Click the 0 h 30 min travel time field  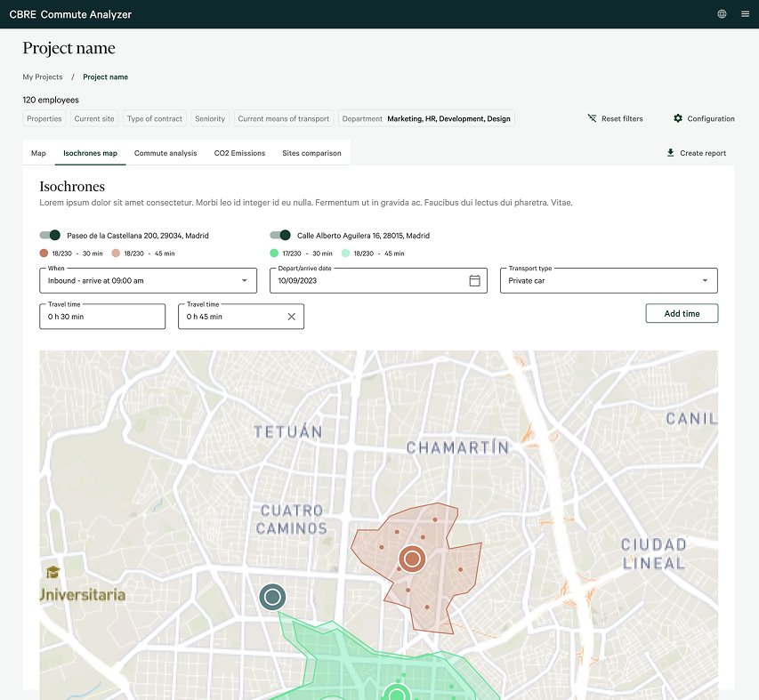click(102, 317)
